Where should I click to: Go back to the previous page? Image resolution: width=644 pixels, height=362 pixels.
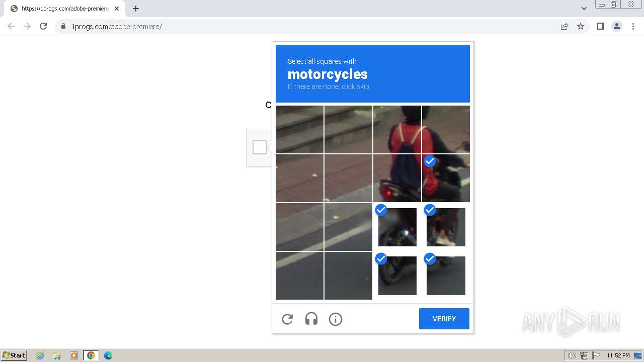click(x=11, y=26)
